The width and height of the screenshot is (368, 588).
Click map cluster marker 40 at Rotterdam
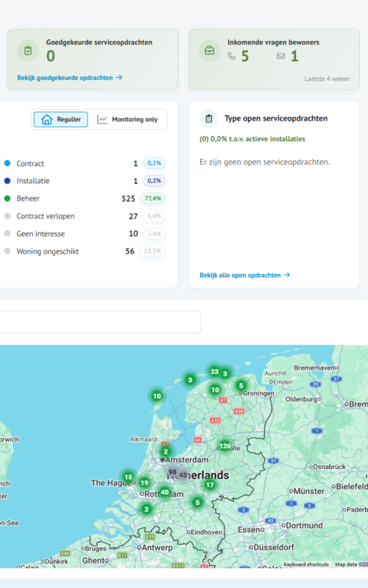pos(164,492)
